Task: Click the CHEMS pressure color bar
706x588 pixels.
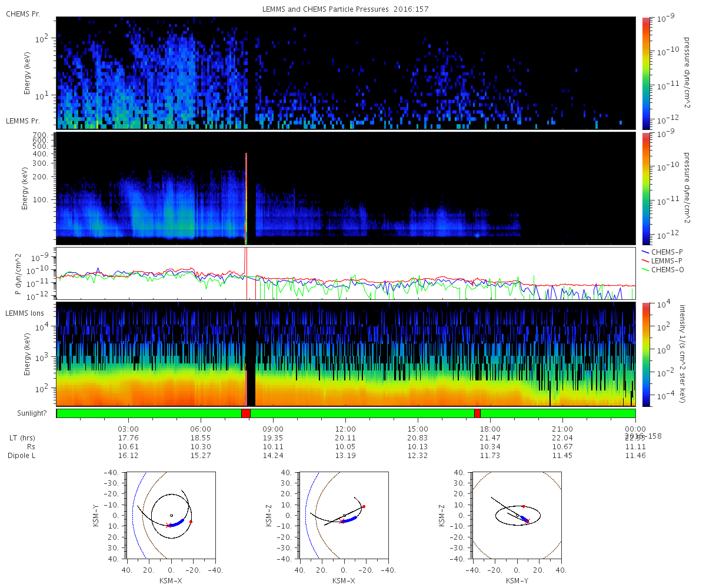Action: (645, 73)
